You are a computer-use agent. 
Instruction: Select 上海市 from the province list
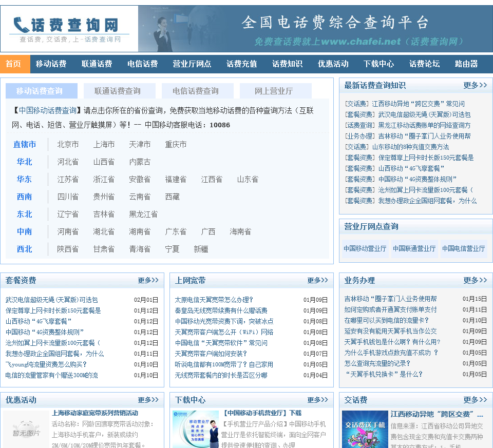(104, 145)
